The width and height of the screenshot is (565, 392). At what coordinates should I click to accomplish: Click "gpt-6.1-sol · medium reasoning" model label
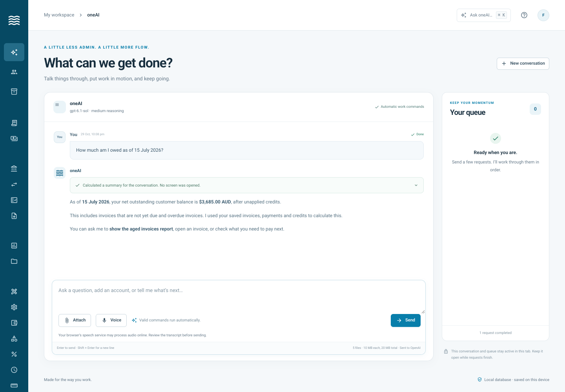[97, 111]
